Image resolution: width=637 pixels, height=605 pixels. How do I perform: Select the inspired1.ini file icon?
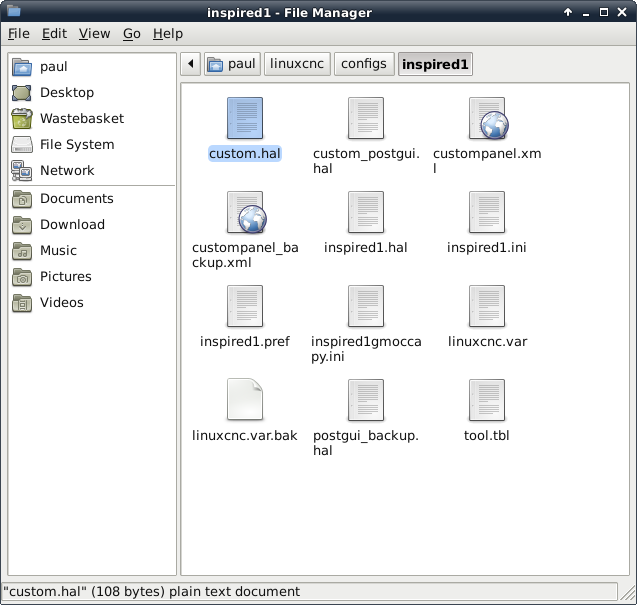pyautogui.click(x=487, y=212)
